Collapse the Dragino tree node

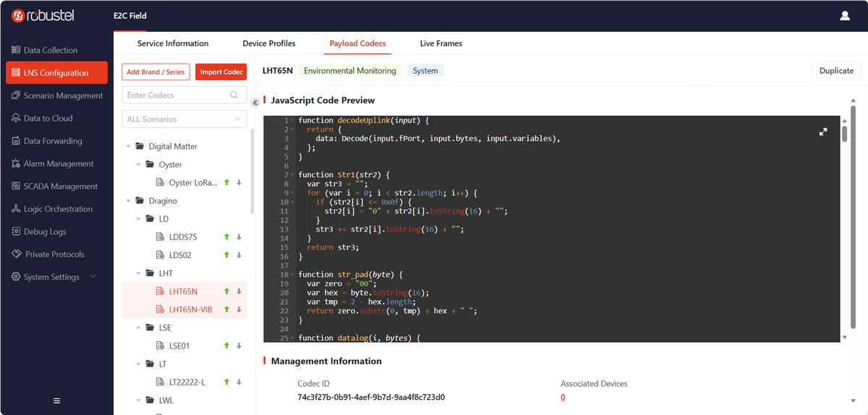click(129, 201)
